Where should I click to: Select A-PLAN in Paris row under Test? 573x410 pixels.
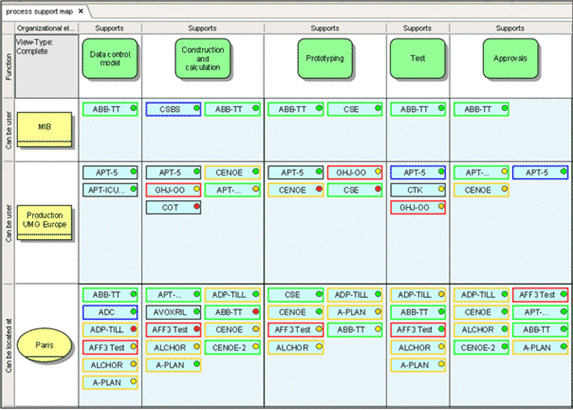(418, 365)
